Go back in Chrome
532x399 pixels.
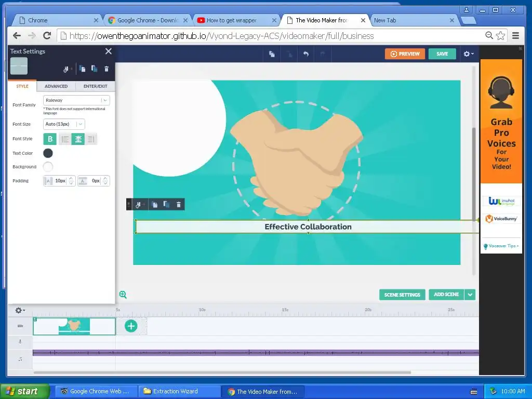click(17, 36)
